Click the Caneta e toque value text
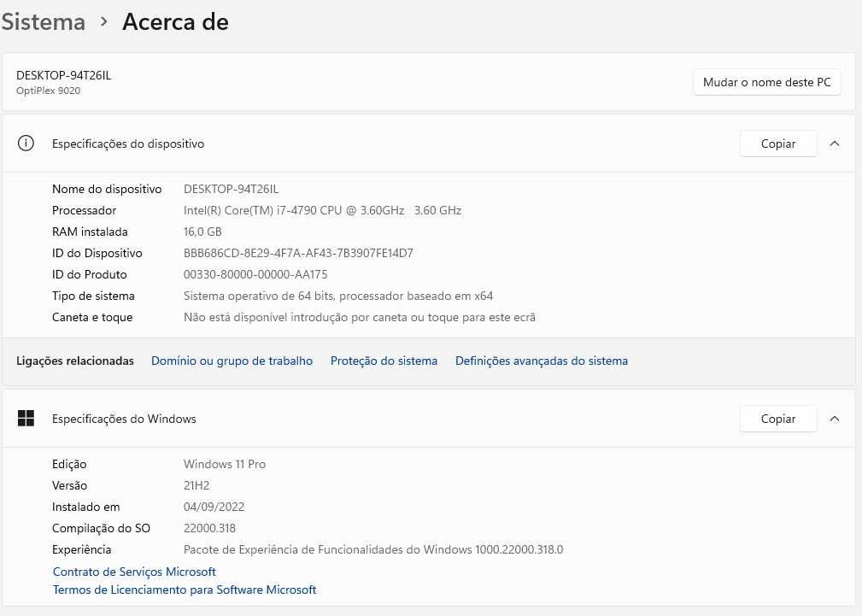 (x=359, y=317)
